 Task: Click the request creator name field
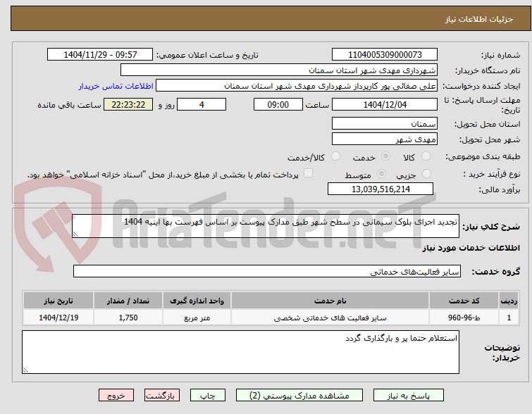[x=297, y=86]
